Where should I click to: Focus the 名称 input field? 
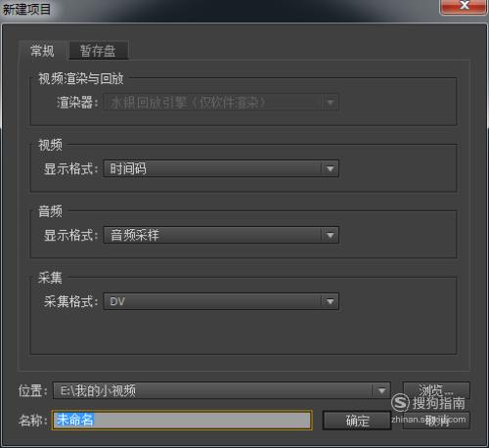click(182, 420)
